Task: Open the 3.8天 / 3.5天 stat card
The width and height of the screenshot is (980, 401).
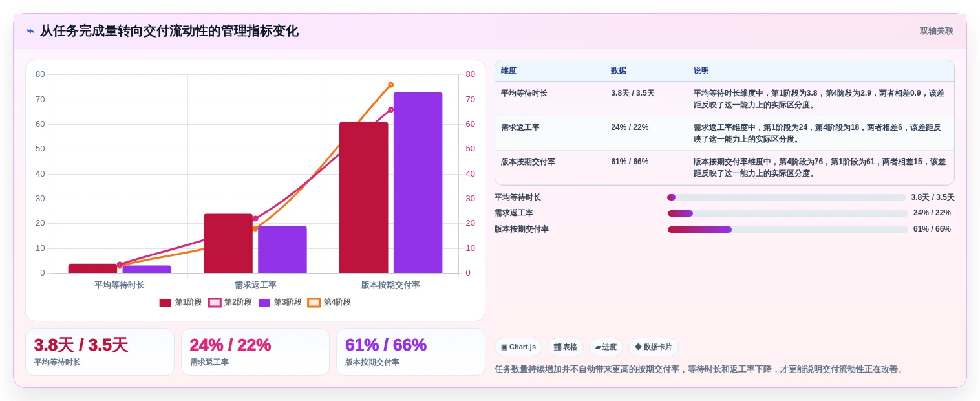Action: pos(100,352)
